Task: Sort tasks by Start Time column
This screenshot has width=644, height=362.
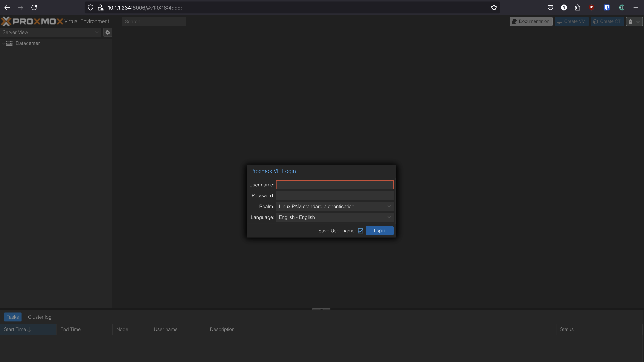Action: 15,329
